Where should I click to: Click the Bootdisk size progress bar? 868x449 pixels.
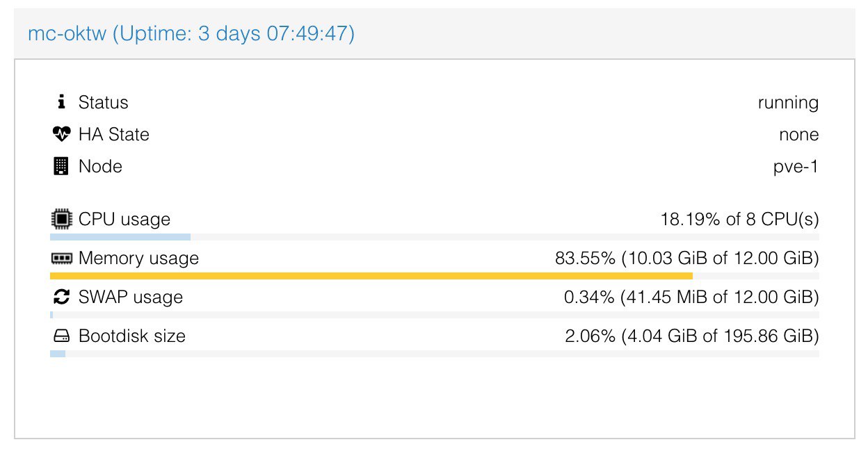(435, 354)
